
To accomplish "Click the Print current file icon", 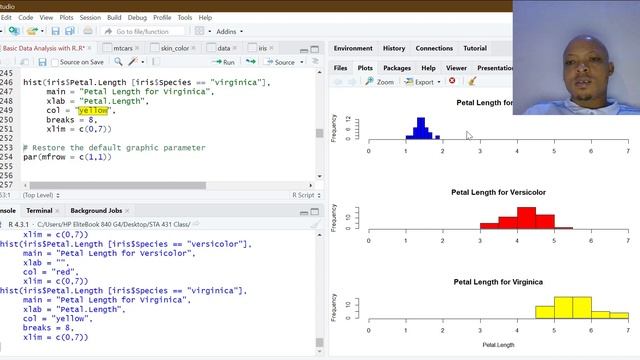I will click(x=88, y=31).
